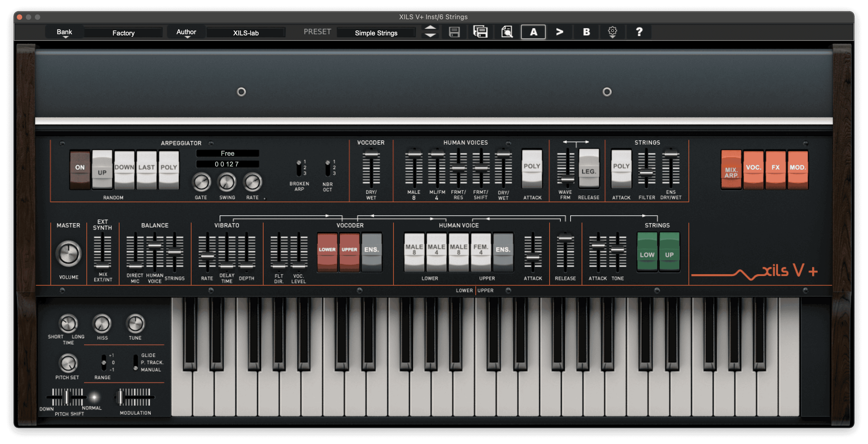Click the save preset floppy icon
Screen dimensions: 868x444
[x=454, y=32]
